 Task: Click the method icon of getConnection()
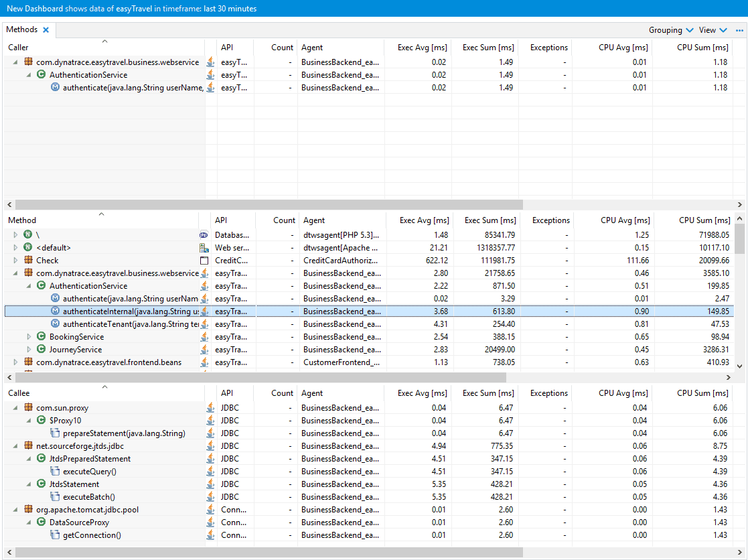click(x=56, y=535)
